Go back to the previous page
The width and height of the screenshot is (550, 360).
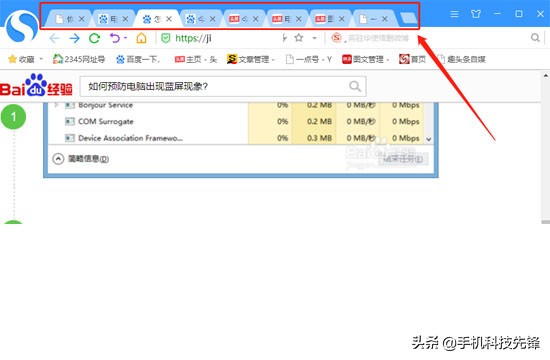click(x=54, y=38)
